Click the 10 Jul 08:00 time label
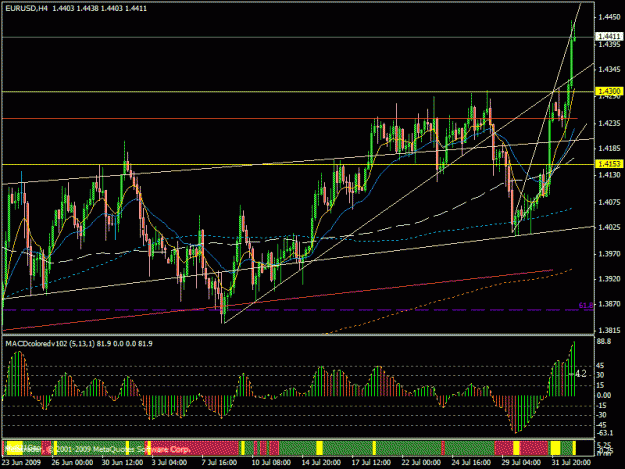Viewport: 625px width, 469px height. [271, 462]
